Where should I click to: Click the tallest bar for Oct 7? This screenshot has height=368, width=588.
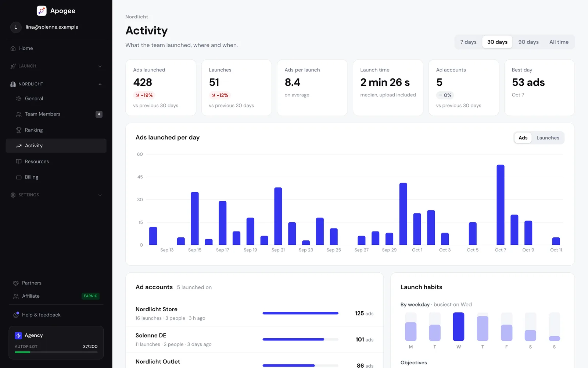500,205
